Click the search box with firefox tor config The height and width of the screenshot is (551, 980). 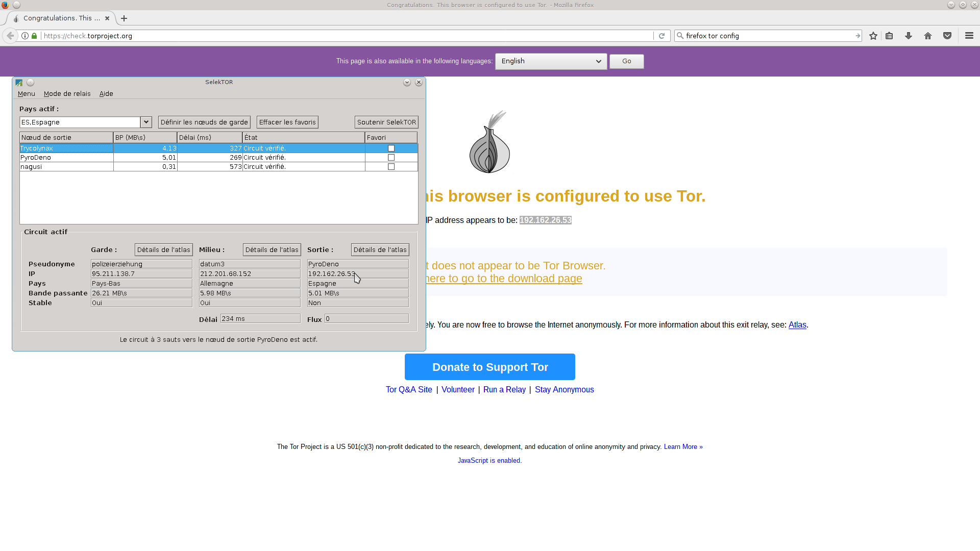(x=769, y=36)
